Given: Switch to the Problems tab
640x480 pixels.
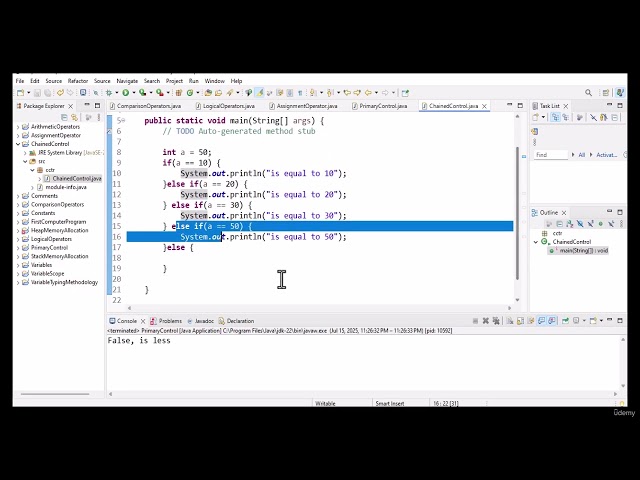Looking at the screenshot, I should 166,321.
